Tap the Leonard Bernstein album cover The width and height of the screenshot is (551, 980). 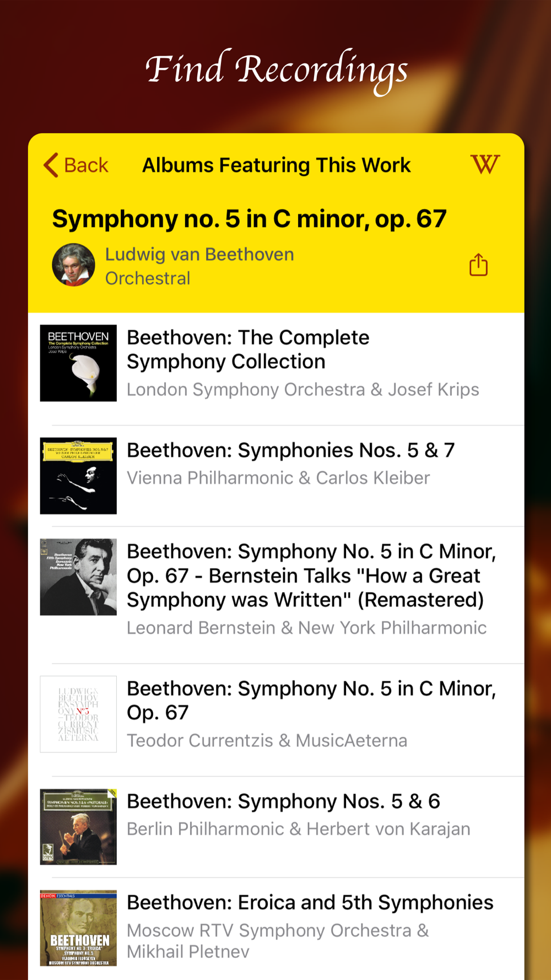(78, 577)
